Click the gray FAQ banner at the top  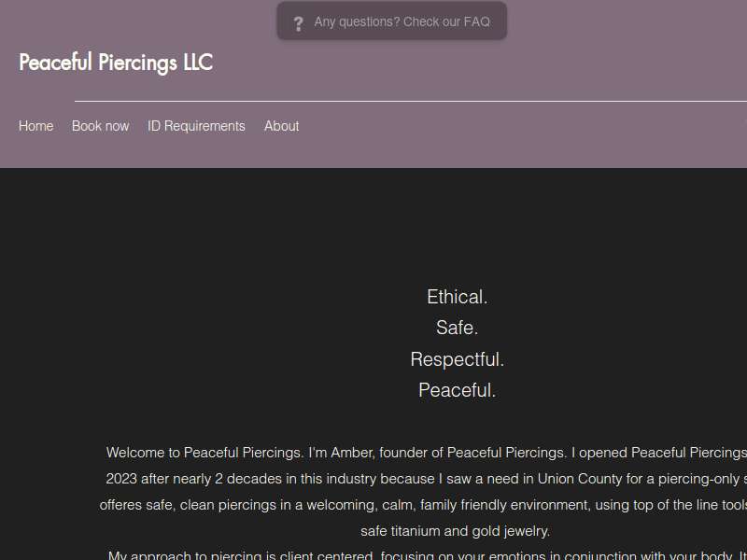pos(391,21)
